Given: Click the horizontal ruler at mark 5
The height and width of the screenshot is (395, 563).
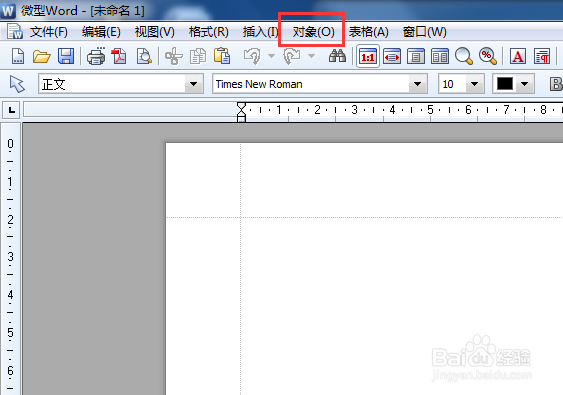Looking at the screenshot, I should 430,110.
